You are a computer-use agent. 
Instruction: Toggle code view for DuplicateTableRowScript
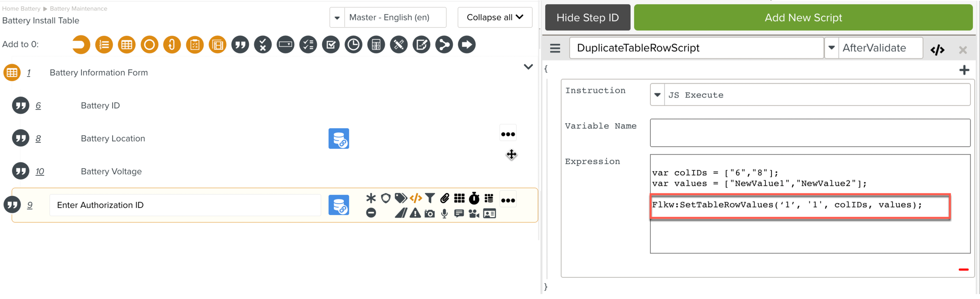click(937, 50)
